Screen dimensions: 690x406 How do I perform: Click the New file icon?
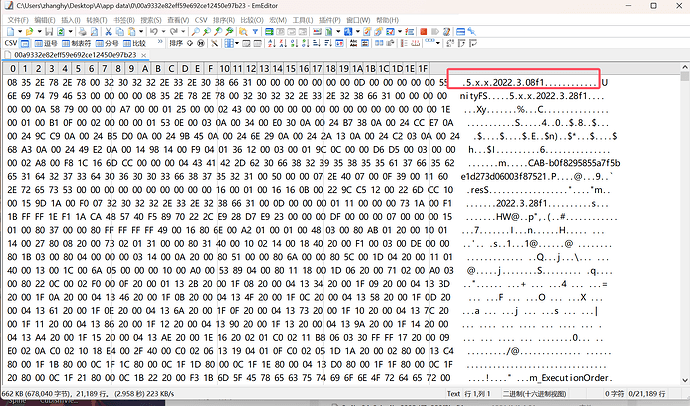11,32
